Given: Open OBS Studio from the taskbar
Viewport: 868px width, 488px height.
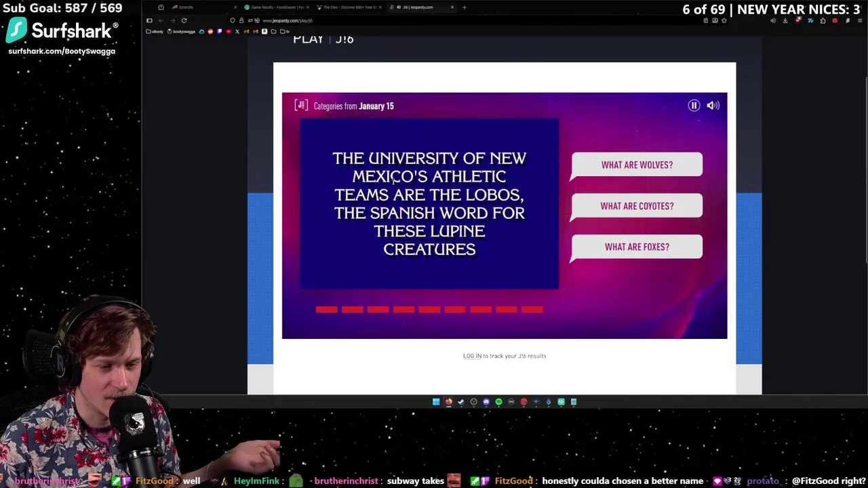Looking at the screenshot, I should point(474,402).
